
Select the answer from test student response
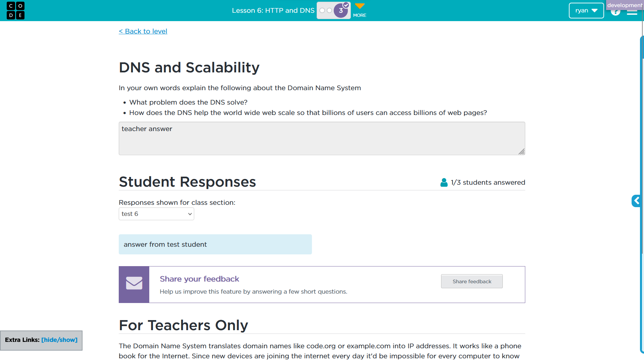(x=215, y=244)
